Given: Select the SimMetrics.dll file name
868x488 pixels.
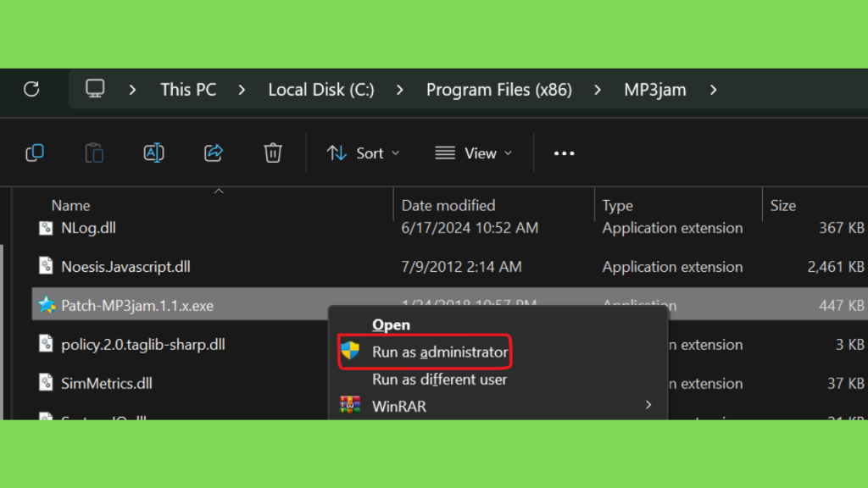Looking at the screenshot, I should [106, 384].
